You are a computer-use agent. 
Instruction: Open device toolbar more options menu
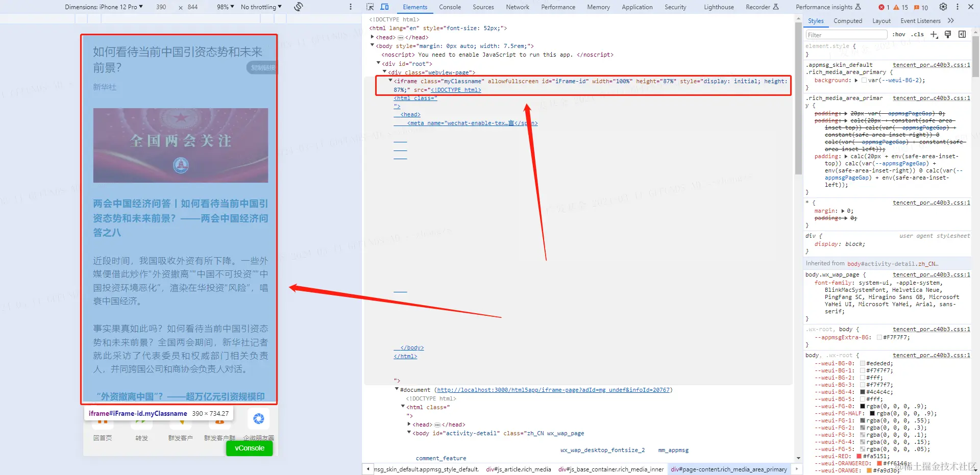(350, 7)
